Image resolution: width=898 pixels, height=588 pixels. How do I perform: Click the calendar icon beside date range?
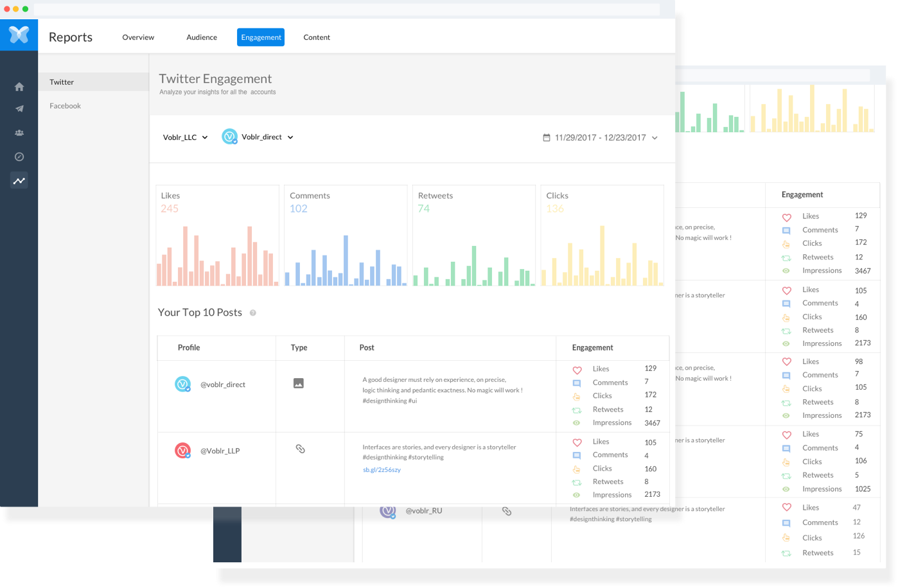[x=546, y=137]
